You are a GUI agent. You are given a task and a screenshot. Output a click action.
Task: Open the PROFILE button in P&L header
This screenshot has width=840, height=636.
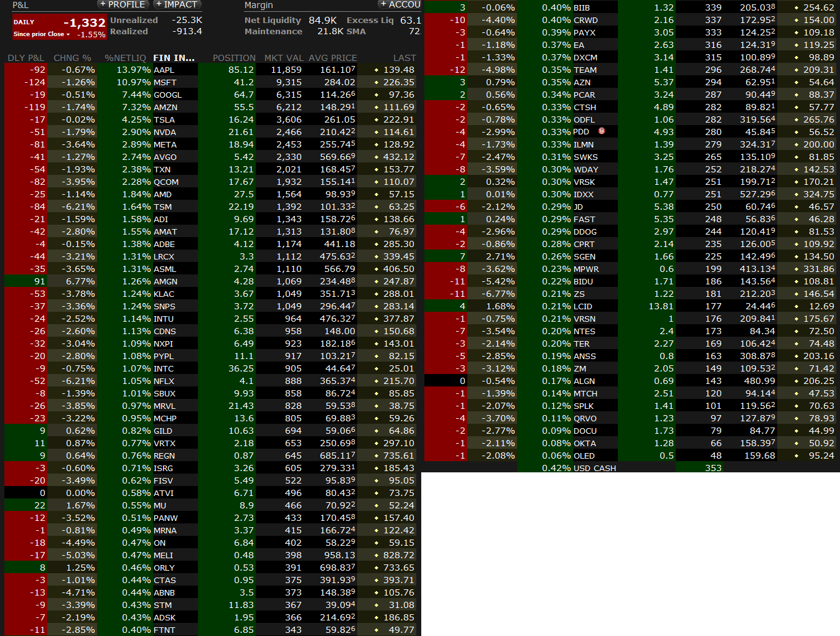(x=122, y=4)
